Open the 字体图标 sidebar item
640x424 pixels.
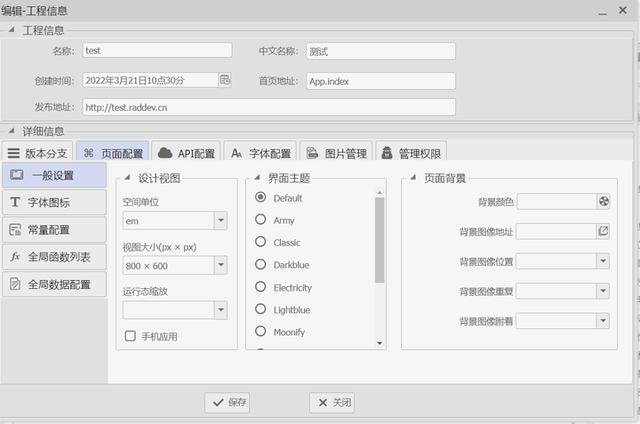54,202
